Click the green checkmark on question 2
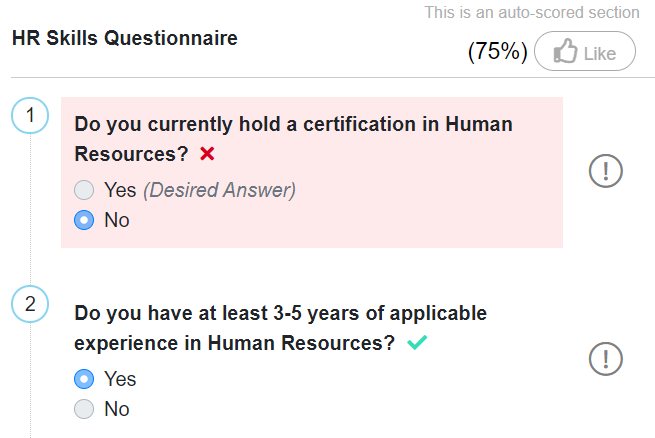 417,343
